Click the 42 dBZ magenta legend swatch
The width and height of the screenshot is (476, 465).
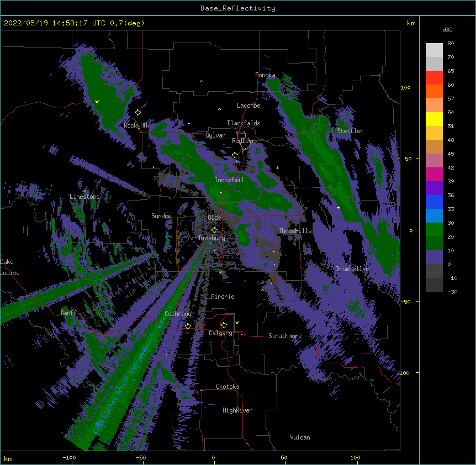(x=434, y=174)
